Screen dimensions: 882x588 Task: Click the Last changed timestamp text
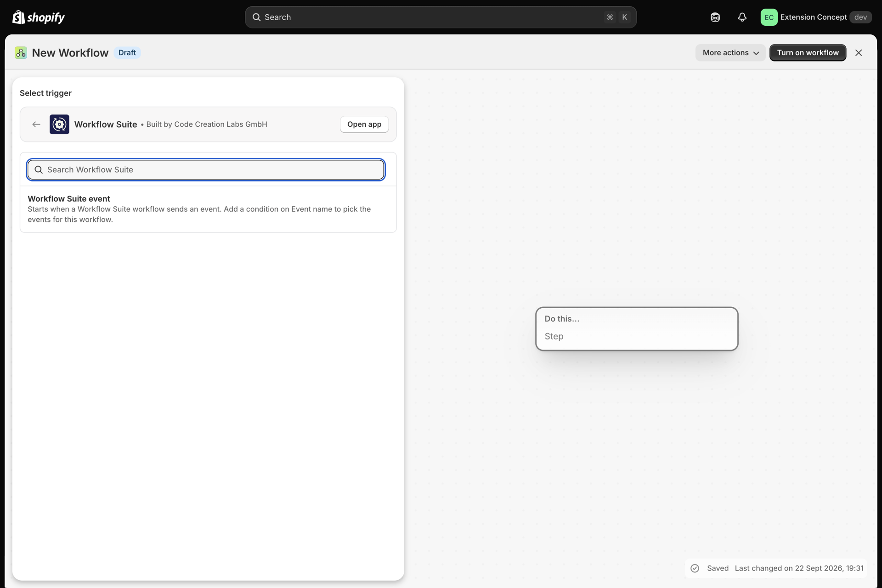click(799, 568)
